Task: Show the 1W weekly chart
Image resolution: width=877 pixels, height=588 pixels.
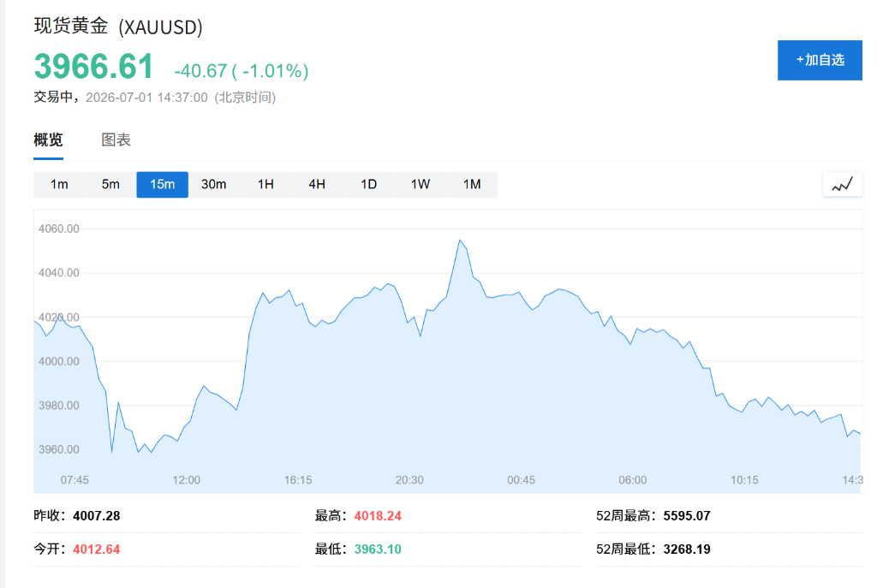Action: coord(420,185)
